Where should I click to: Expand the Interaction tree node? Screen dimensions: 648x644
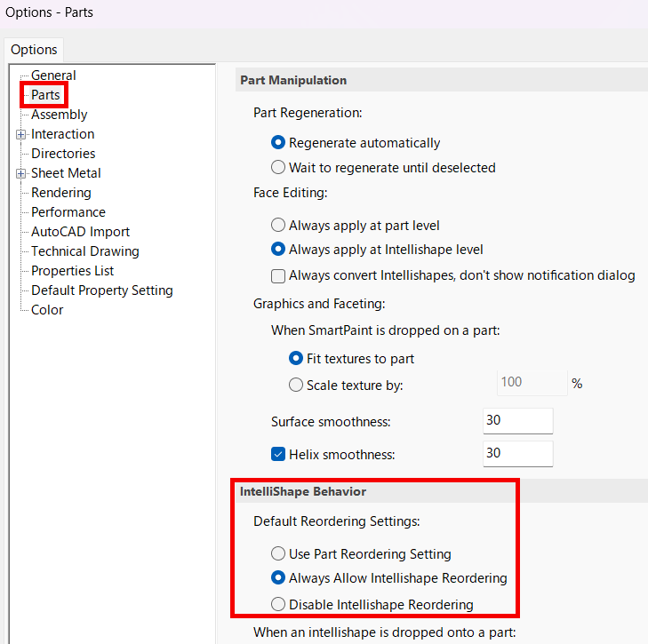[x=20, y=134]
